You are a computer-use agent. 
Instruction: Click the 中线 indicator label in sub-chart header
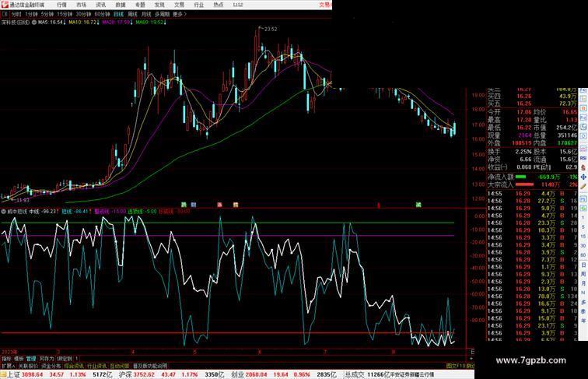pos(44,212)
